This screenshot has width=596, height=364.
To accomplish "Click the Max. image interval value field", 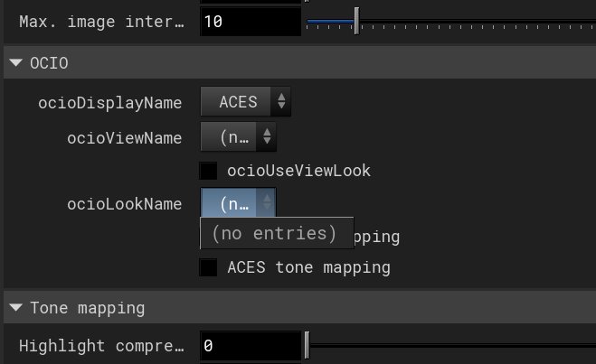I will point(251,21).
